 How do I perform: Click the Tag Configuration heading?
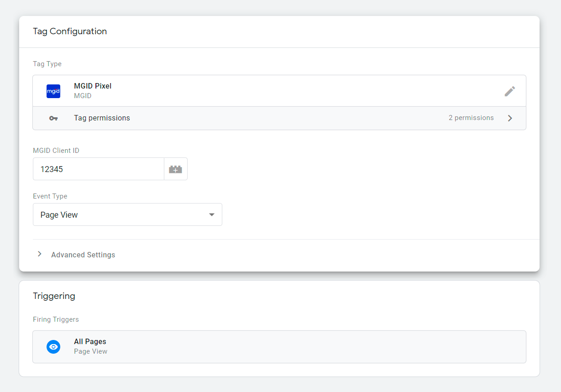(70, 31)
